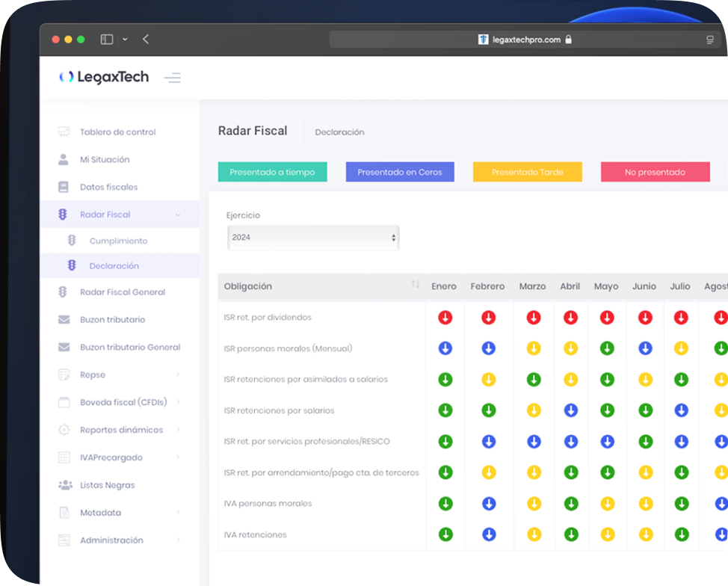Click the people icon next to Listas Negras

point(64,485)
